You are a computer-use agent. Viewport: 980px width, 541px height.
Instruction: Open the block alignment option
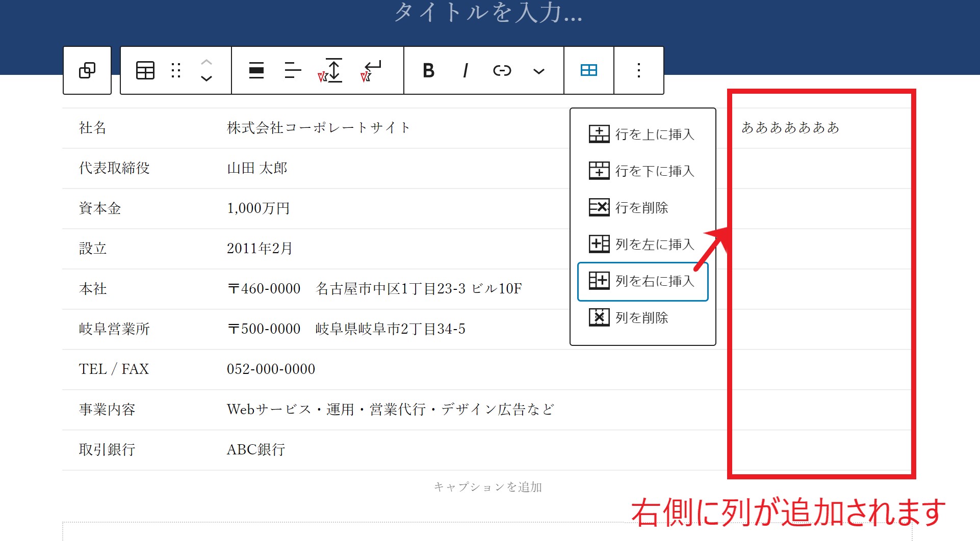[x=256, y=70]
